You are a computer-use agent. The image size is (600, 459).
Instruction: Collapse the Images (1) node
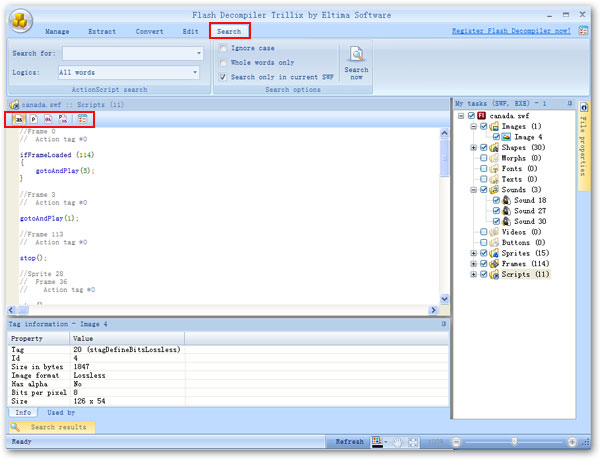474,126
